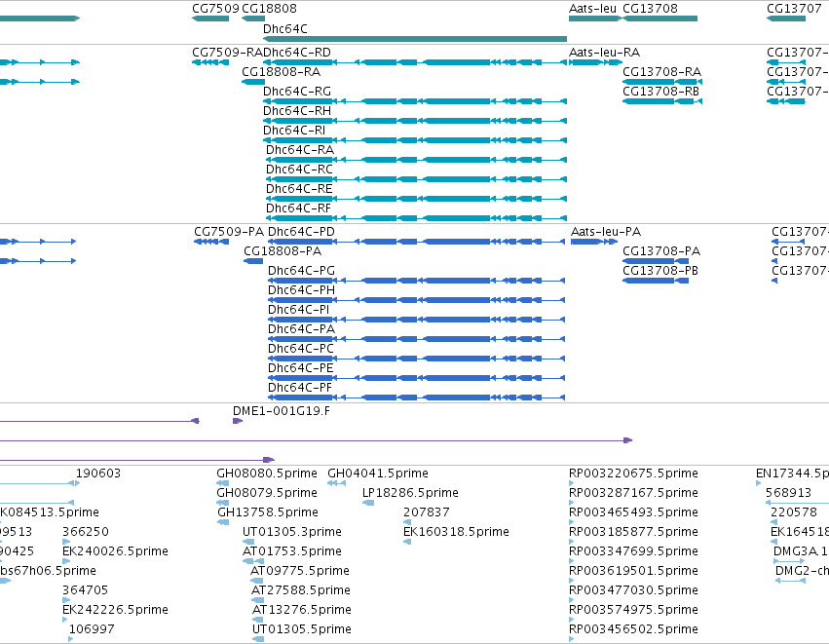
Task: Click the RP003287167.5prime EST label
Action: 633,493
